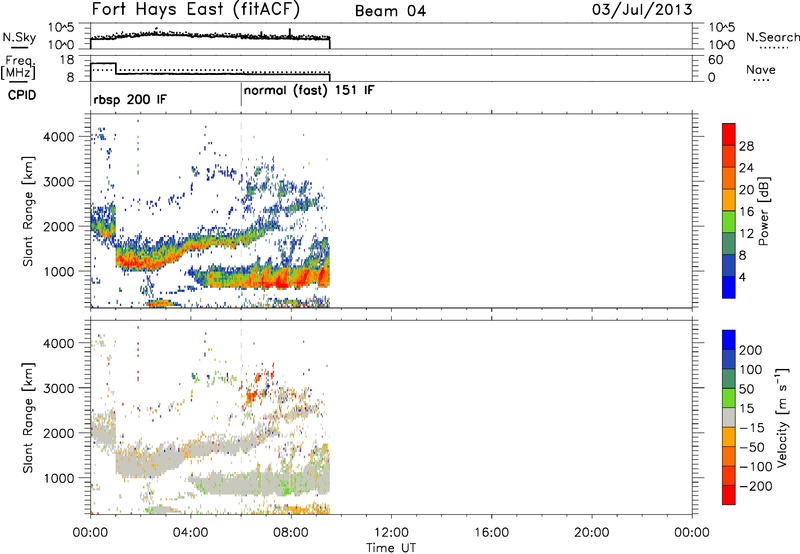Click the '4000' tick on the power panel
Viewport: 800px width, 554px height.
coord(58,137)
